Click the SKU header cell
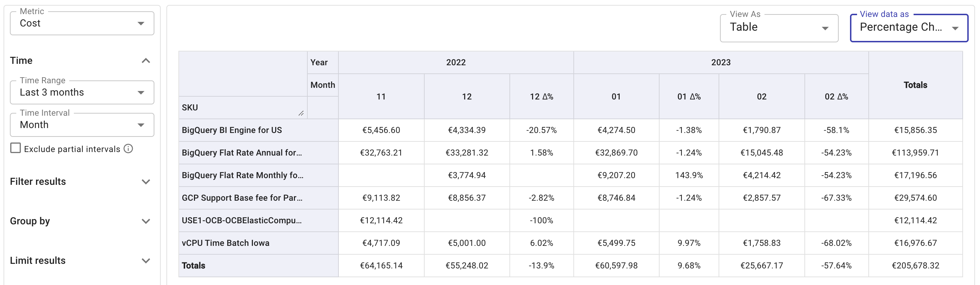The image size is (980, 285). click(x=243, y=108)
